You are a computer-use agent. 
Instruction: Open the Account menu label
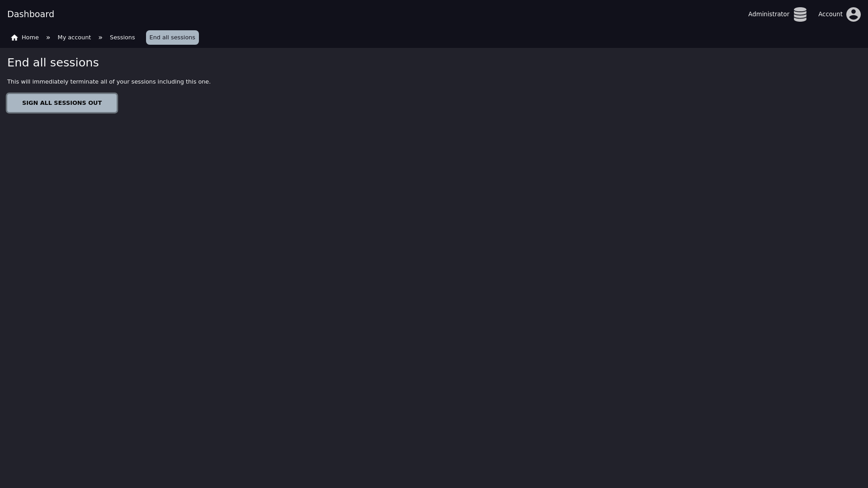(830, 14)
